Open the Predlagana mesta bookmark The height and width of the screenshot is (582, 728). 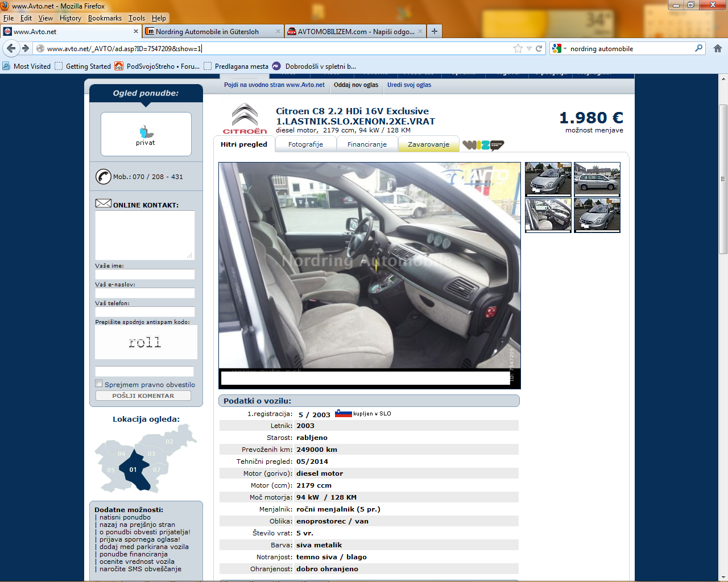coord(236,66)
